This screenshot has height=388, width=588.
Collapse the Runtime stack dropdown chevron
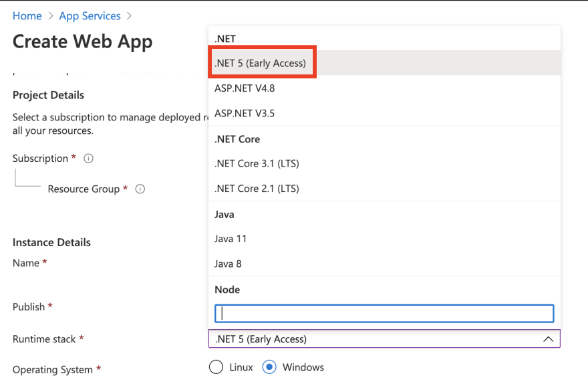[x=549, y=339]
